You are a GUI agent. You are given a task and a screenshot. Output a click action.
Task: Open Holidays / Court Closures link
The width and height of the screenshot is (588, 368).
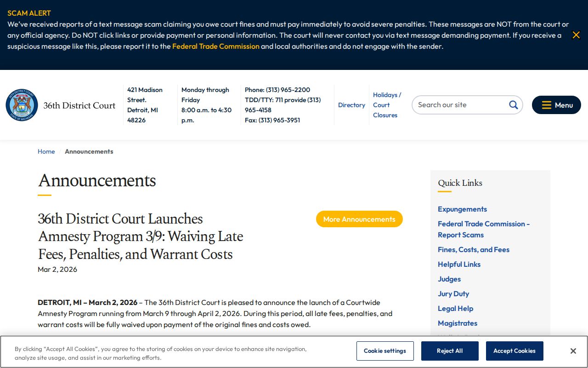point(387,105)
